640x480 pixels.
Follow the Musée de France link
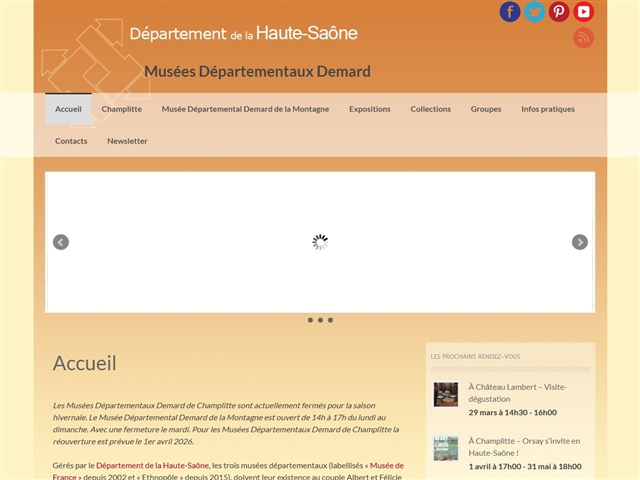387,465
